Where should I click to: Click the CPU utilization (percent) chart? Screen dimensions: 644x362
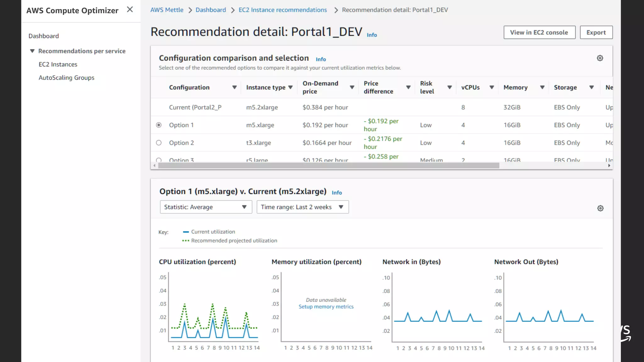point(209,311)
